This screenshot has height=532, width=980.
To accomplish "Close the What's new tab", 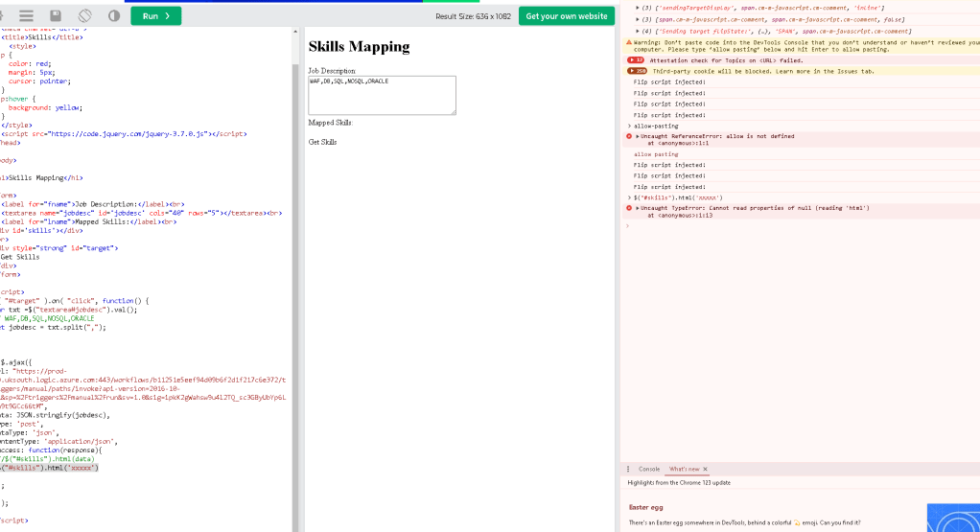I will pyautogui.click(x=705, y=469).
